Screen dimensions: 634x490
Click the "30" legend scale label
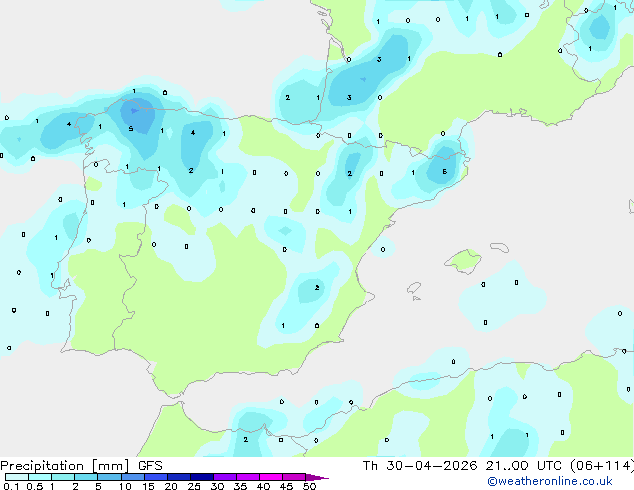218,486
